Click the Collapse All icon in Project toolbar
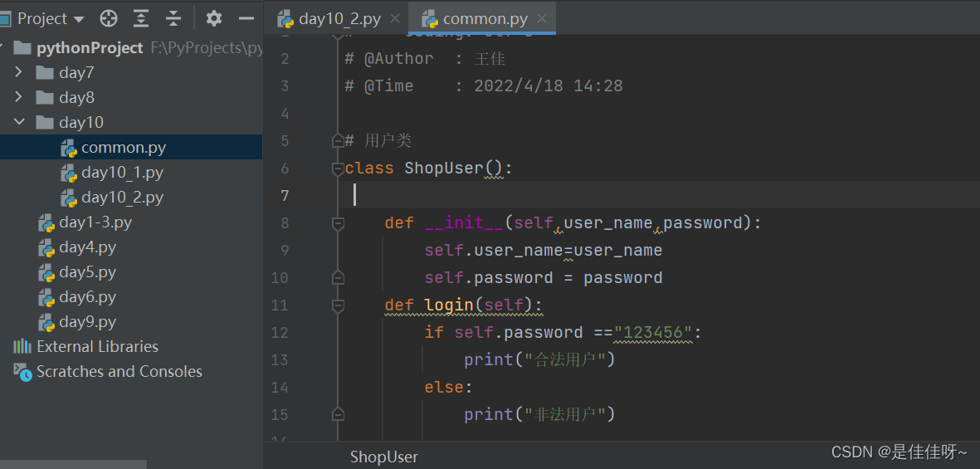The width and height of the screenshot is (980, 469). pos(173,19)
